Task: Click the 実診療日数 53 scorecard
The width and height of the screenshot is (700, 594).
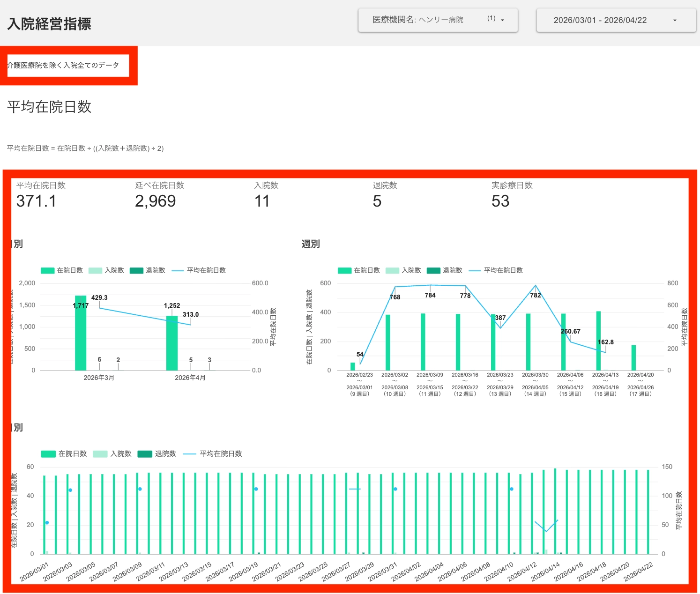Action: [512, 195]
